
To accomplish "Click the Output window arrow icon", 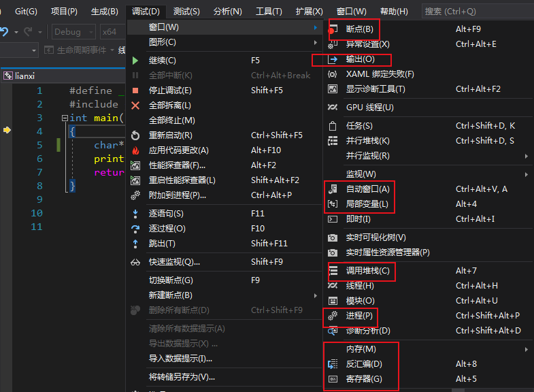I will tap(333, 60).
